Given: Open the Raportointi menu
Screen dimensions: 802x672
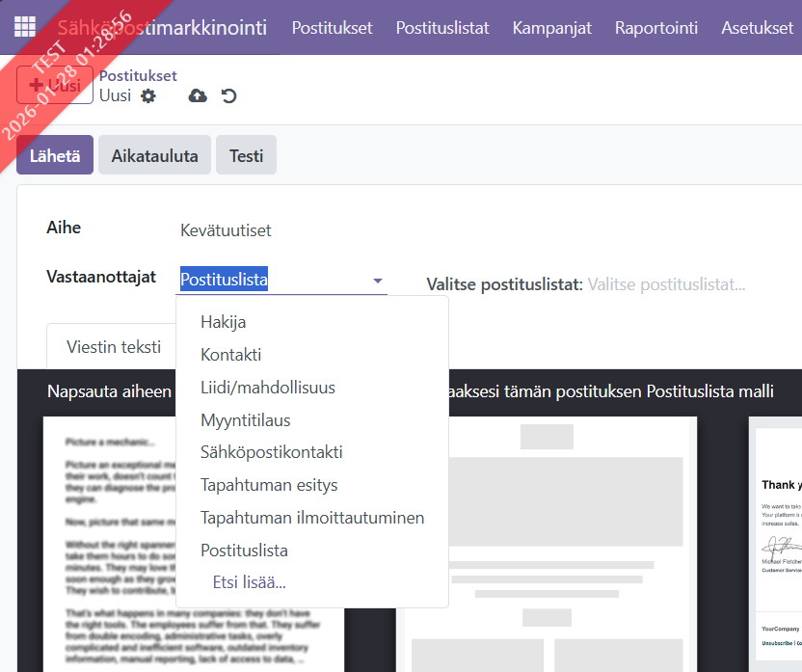Looking at the screenshot, I should pos(655,27).
